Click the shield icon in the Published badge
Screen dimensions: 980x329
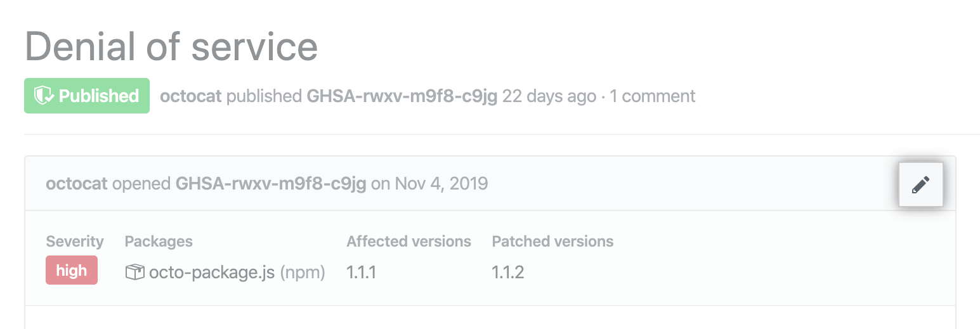(43, 96)
